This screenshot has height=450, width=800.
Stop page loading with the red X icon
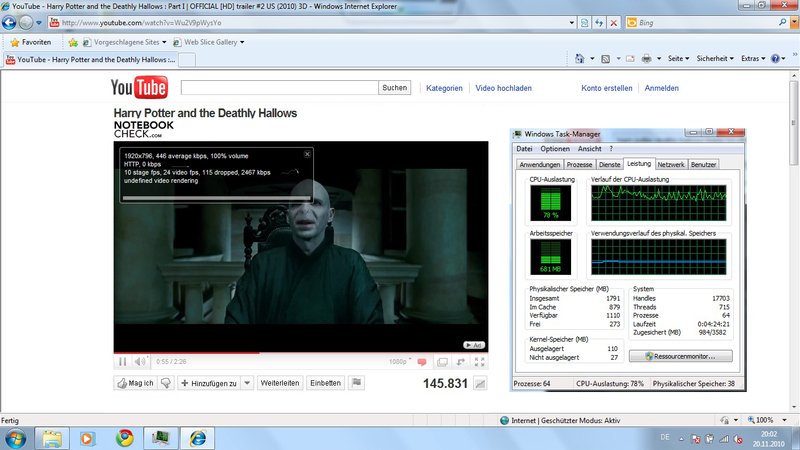[x=614, y=23]
